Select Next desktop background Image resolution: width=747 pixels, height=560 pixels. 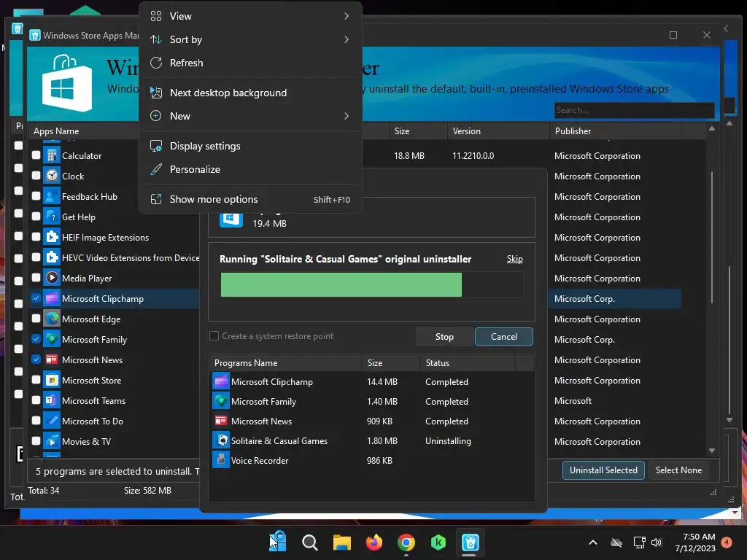(251, 93)
